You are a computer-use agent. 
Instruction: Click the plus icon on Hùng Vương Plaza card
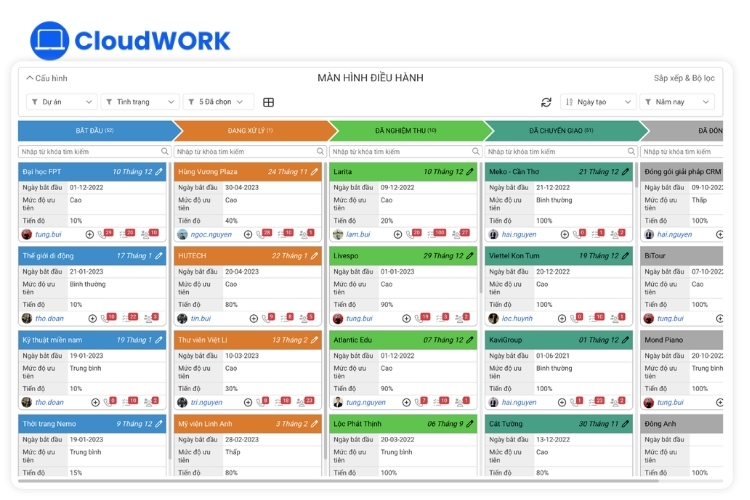click(248, 234)
